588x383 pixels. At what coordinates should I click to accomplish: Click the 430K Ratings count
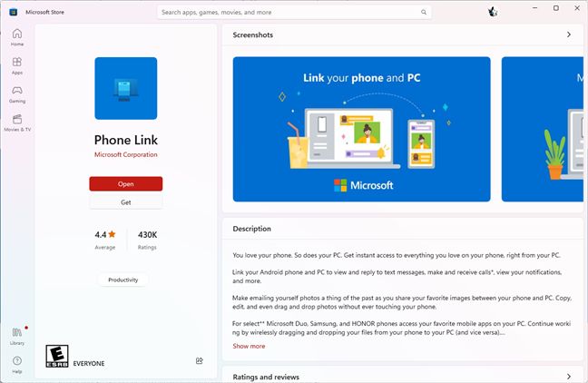pos(147,240)
